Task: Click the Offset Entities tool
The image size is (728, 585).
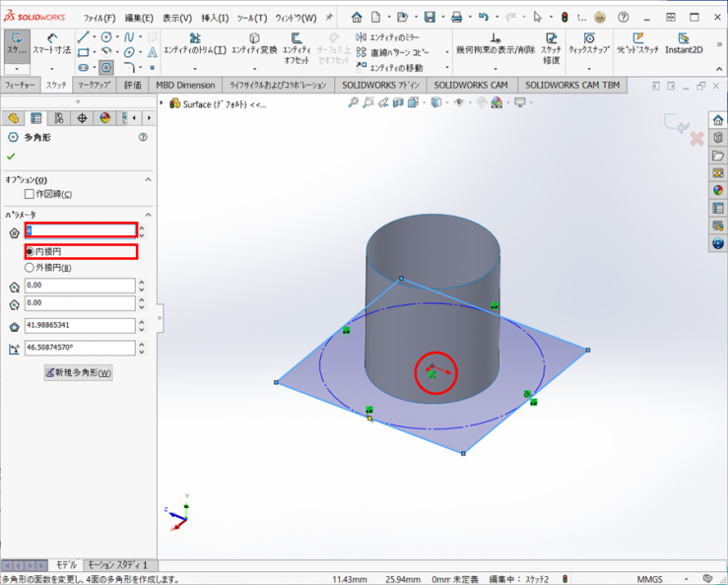Action: tap(297, 44)
